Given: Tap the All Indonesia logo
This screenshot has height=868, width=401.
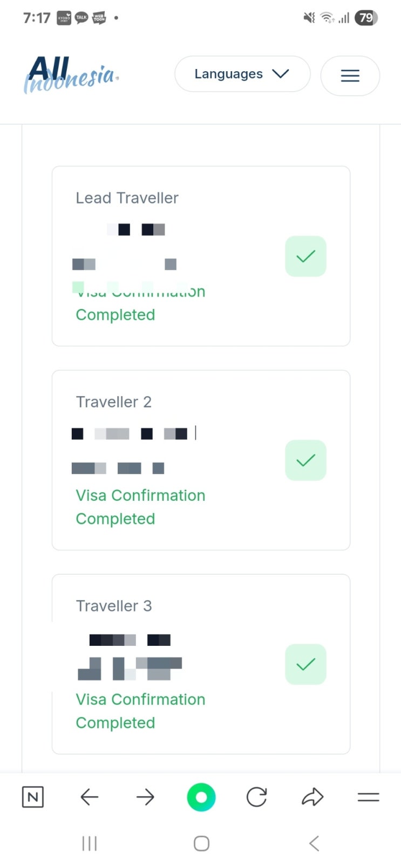Looking at the screenshot, I should (x=71, y=75).
